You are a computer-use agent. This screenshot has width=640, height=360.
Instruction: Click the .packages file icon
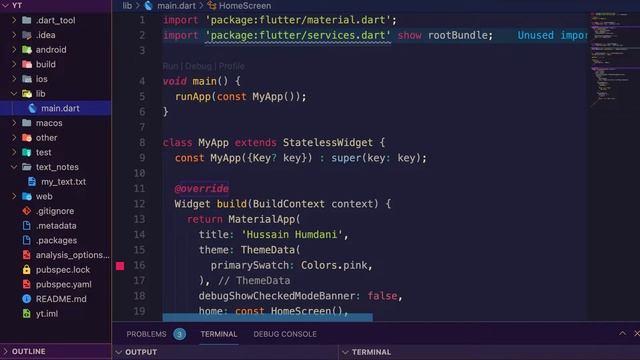click(x=27, y=240)
